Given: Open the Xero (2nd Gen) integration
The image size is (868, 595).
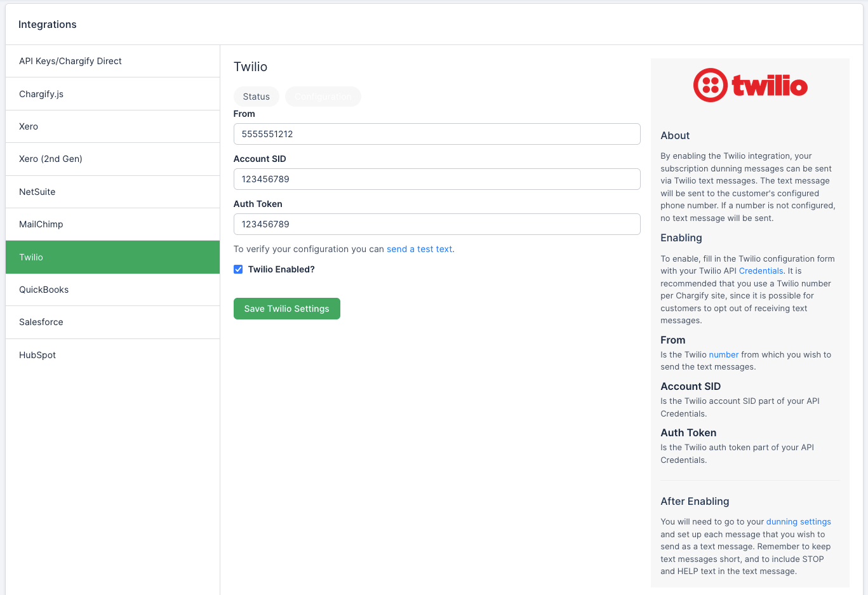Looking at the screenshot, I should click(x=51, y=159).
